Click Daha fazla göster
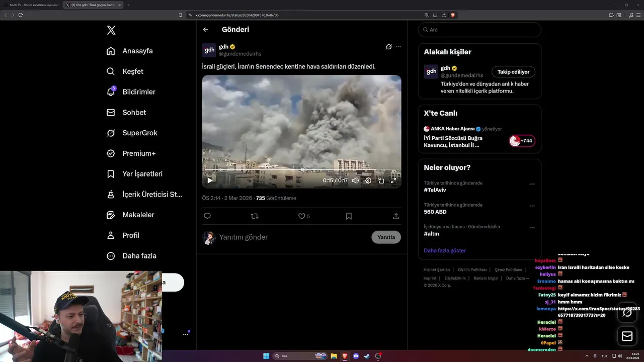Viewport: 644px width, 362px height. [x=445, y=250]
